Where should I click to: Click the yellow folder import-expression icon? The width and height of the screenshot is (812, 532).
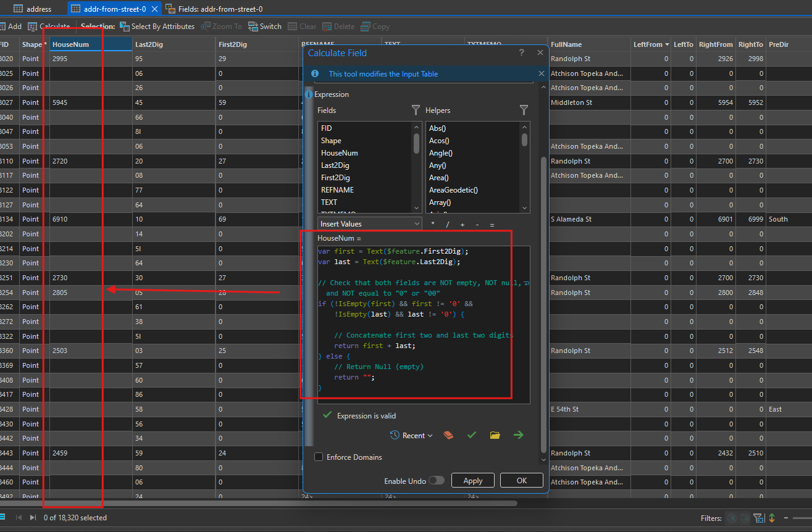(x=495, y=436)
